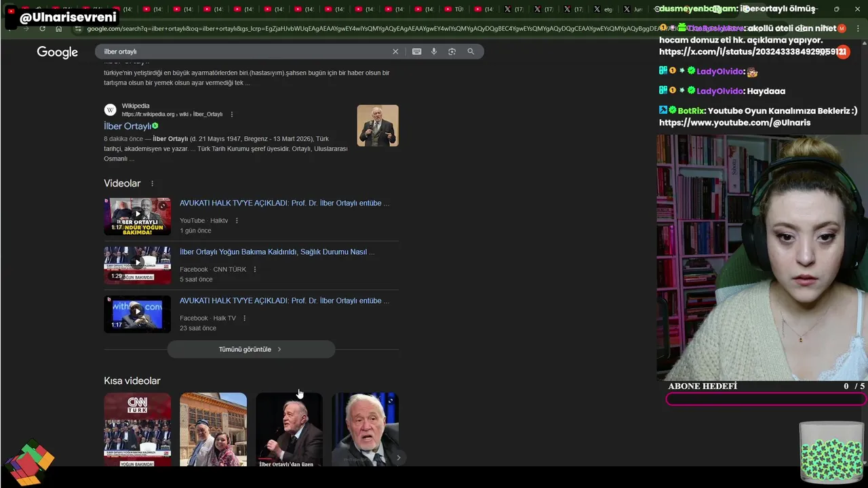
Task: Click the 'ABONE HEDEFİ' label
Action: [703, 386]
